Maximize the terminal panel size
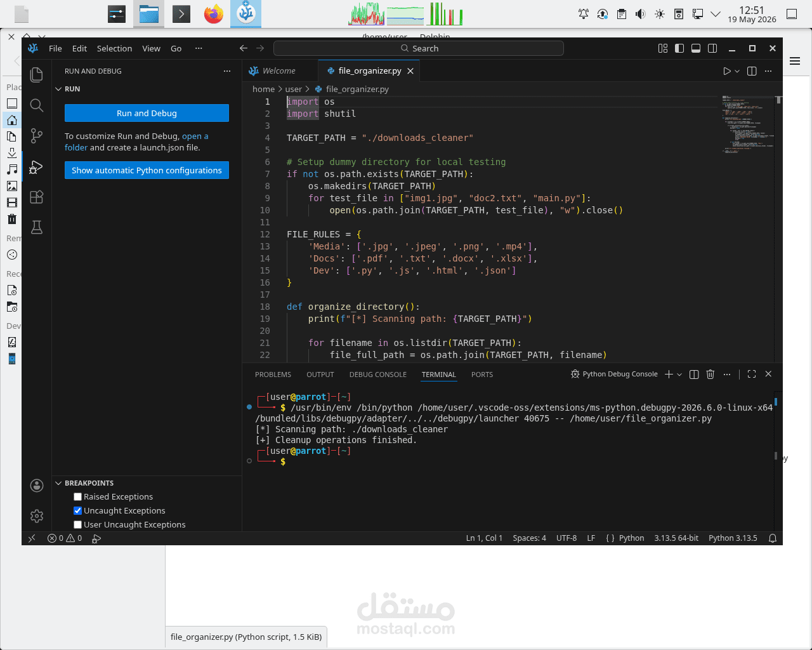Viewport: 812px width, 650px height. coord(752,375)
